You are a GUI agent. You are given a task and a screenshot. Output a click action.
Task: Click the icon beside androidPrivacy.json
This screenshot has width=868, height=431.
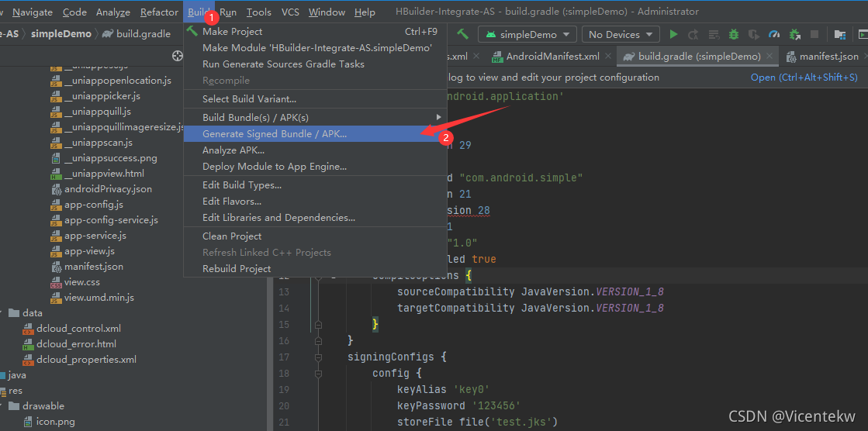click(55, 189)
